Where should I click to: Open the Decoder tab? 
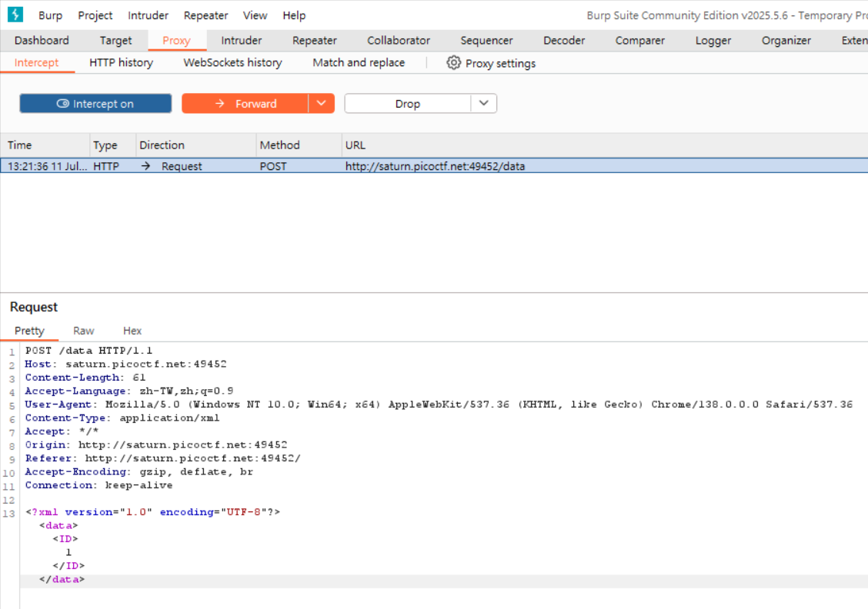(564, 41)
